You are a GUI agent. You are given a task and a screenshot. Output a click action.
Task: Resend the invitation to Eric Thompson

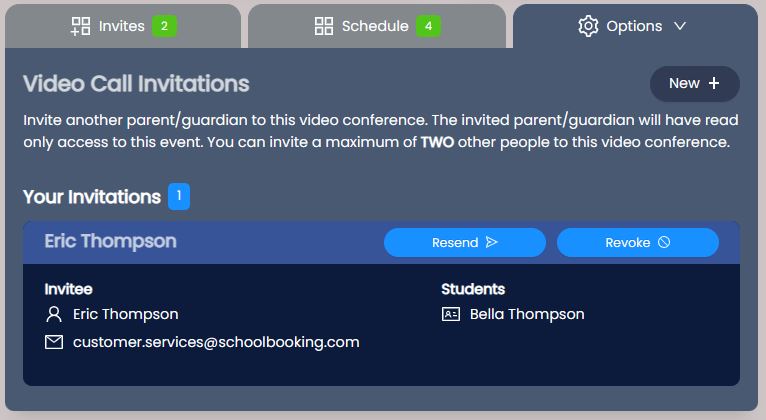click(x=465, y=242)
